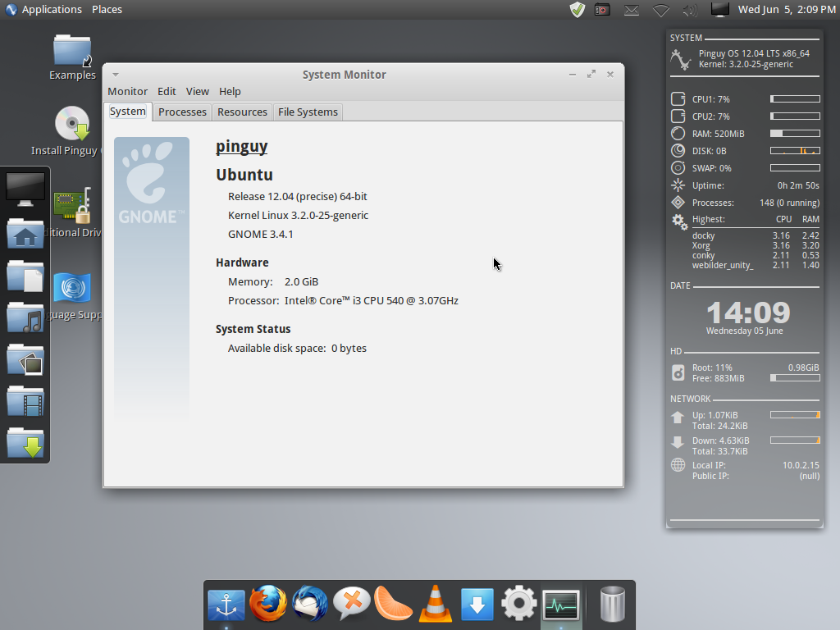Click Local IP 10.0.2.15 in Conky
840x630 pixels.
756,465
